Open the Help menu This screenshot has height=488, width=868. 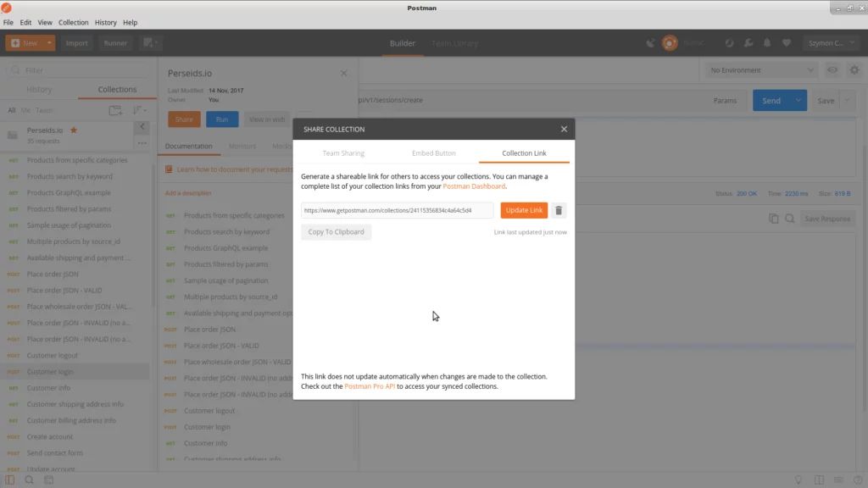[x=130, y=23]
